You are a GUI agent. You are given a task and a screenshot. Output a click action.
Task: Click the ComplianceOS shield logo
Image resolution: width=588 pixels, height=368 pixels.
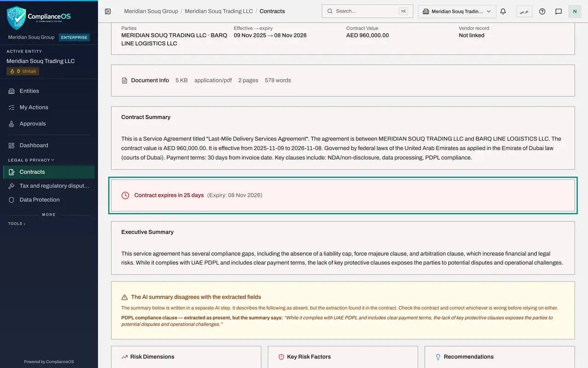pos(17,18)
